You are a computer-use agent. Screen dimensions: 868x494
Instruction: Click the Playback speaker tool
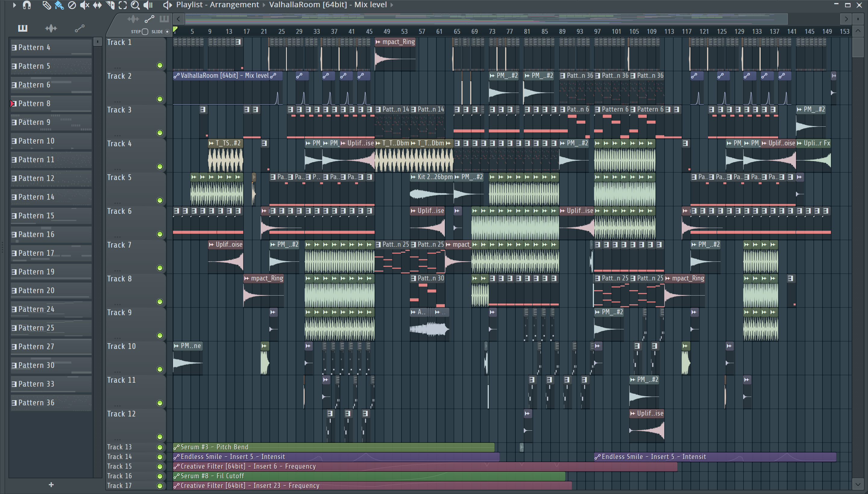pyautogui.click(x=148, y=5)
